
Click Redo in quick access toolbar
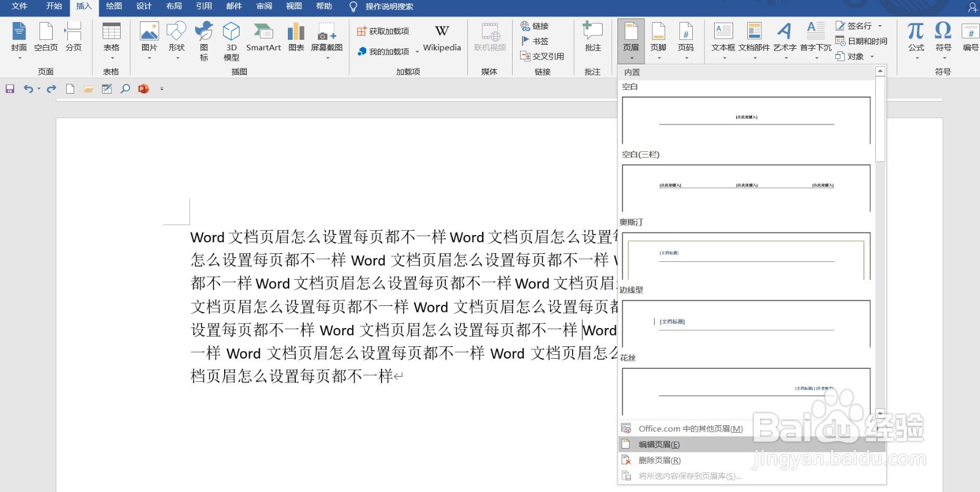click(x=51, y=89)
